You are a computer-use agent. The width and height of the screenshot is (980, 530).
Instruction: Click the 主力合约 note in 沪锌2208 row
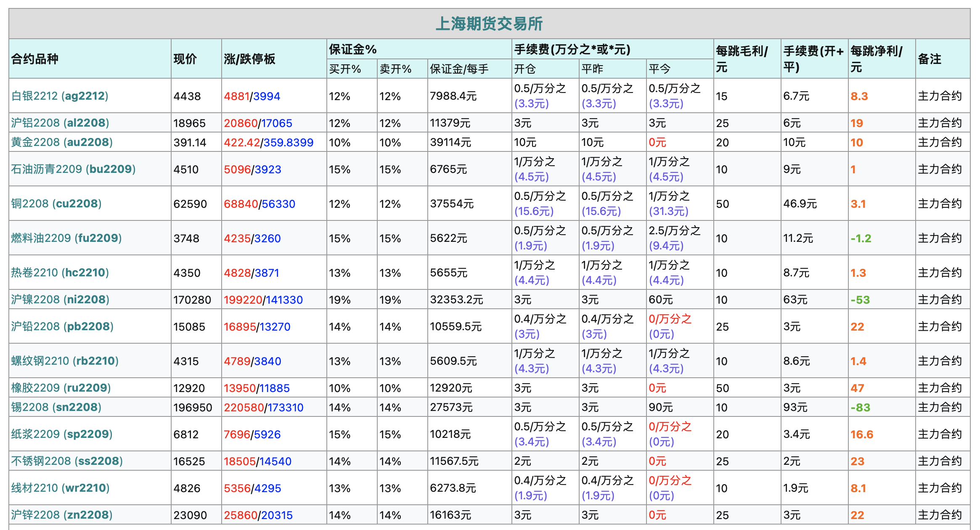pos(940,515)
